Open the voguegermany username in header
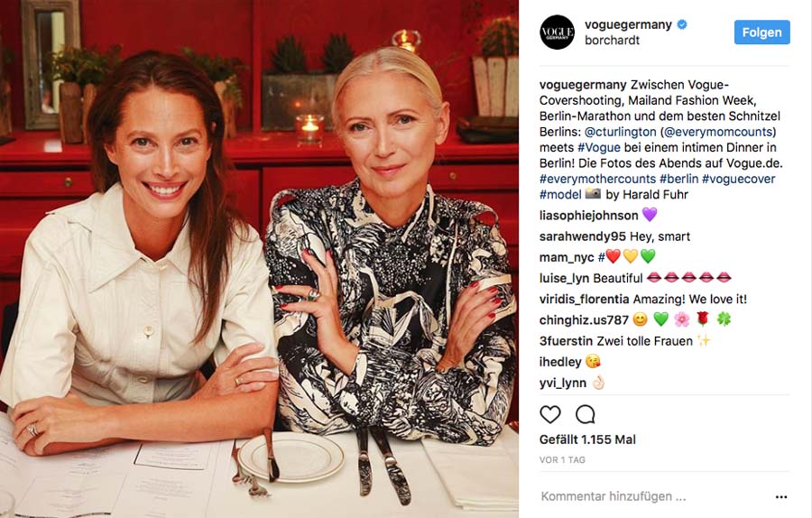812x518 pixels. pos(628,24)
